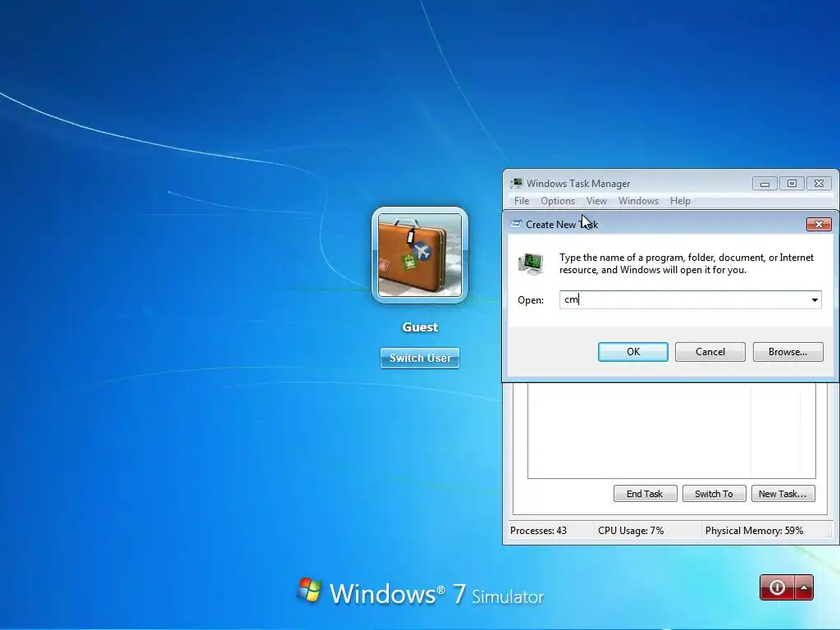This screenshot has width=840, height=630.
Task: Click the resize grip in Task Manager corner
Action: [x=829, y=535]
